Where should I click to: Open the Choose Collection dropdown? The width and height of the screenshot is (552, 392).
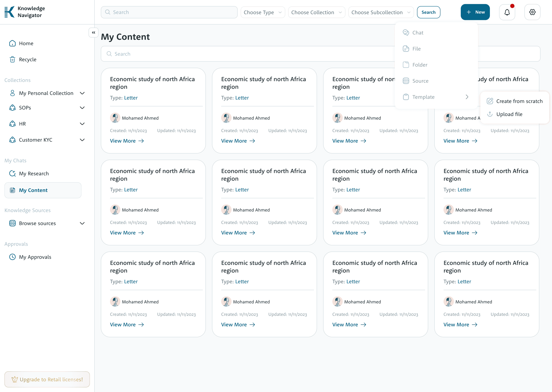316,12
